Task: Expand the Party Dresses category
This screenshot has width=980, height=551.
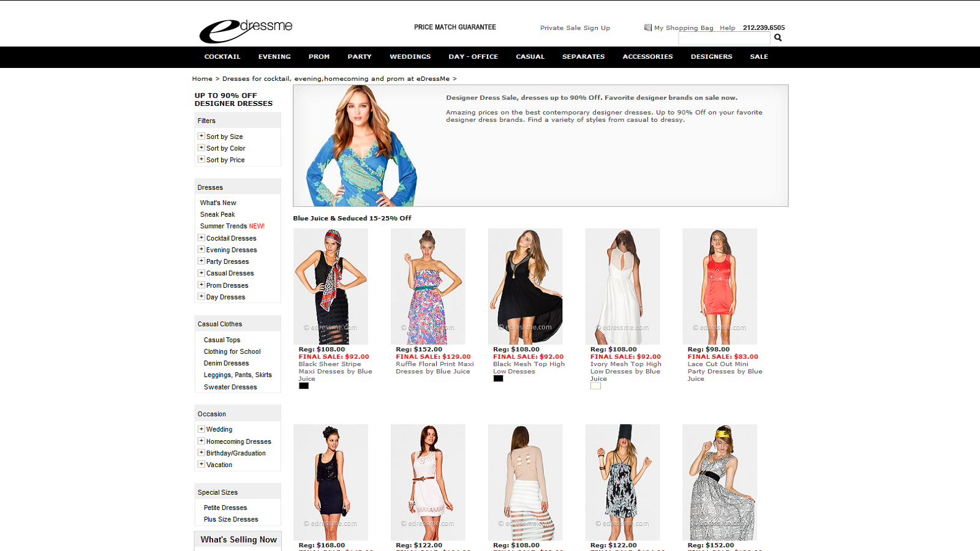Action: [x=201, y=261]
